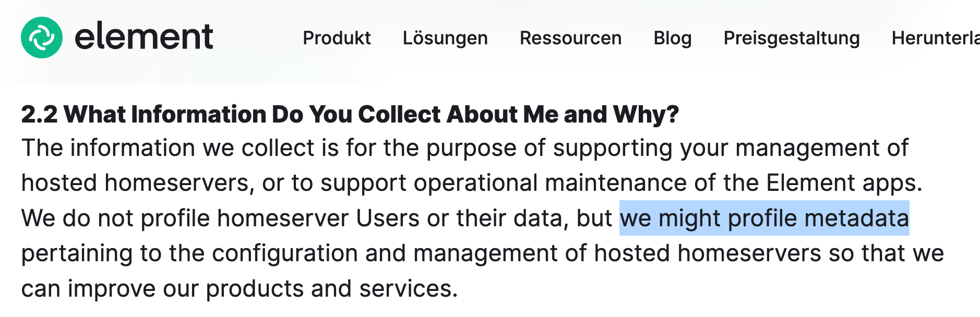Go to the Blog page

[672, 38]
